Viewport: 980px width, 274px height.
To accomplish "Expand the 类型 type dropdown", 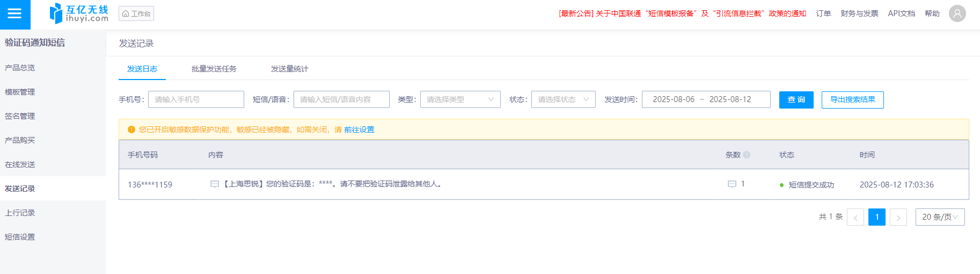I will [460, 99].
